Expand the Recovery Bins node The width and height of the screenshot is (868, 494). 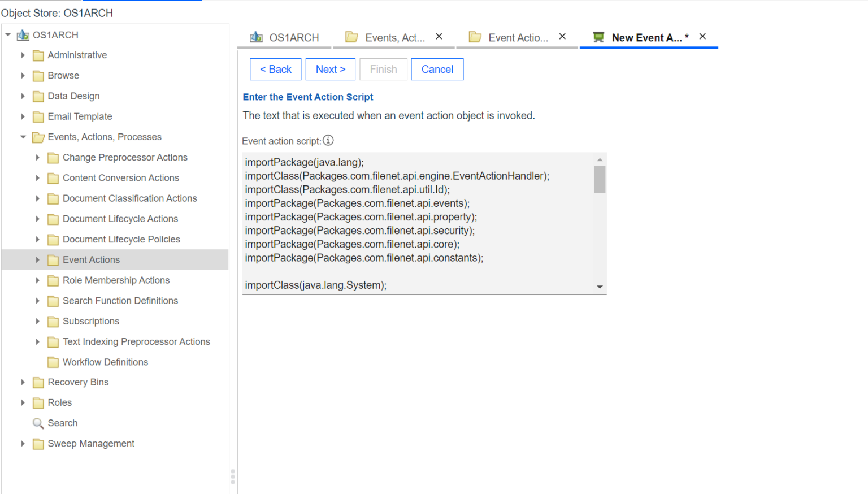[x=23, y=382]
